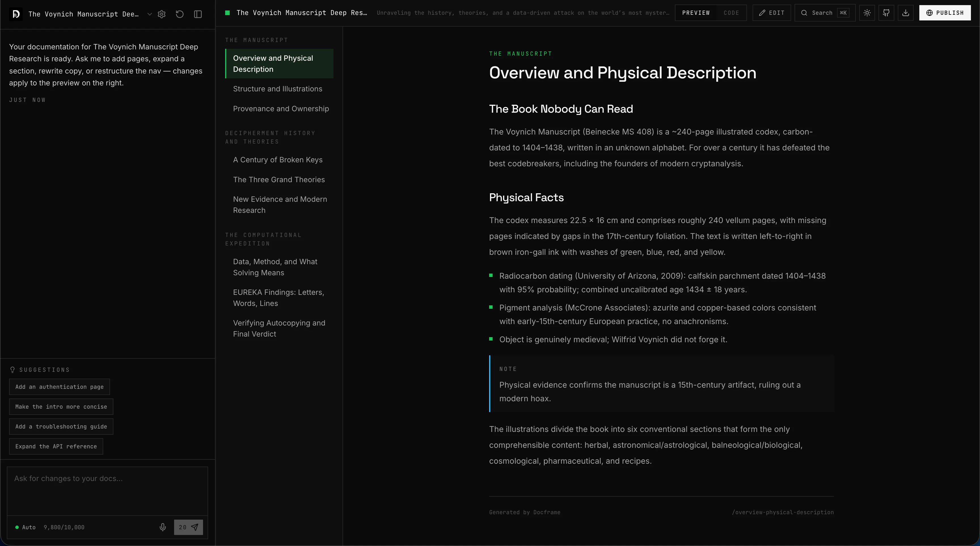
Task: Toggle light theme sun icon
Action: tap(867, 13)
